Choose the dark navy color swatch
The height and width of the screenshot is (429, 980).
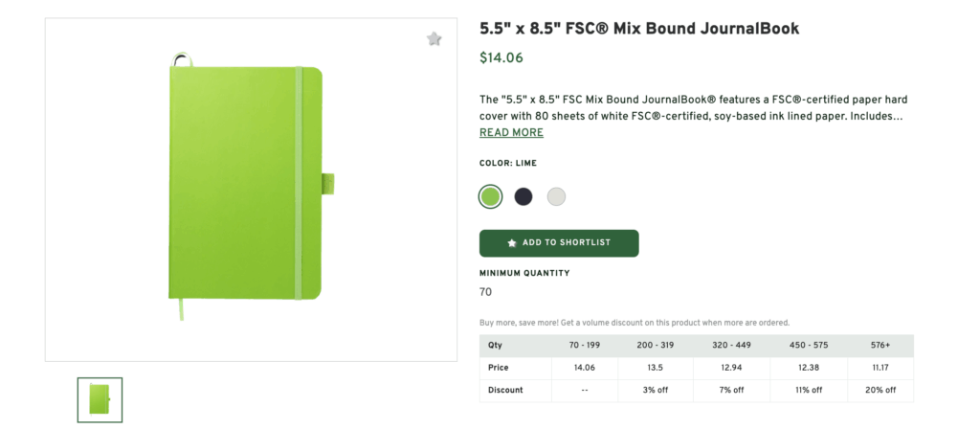pos(523,197)
